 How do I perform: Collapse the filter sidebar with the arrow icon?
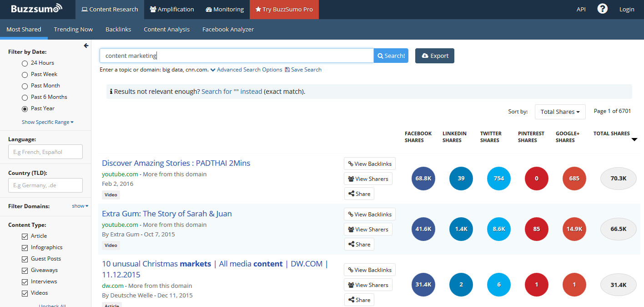click(86, 46)
